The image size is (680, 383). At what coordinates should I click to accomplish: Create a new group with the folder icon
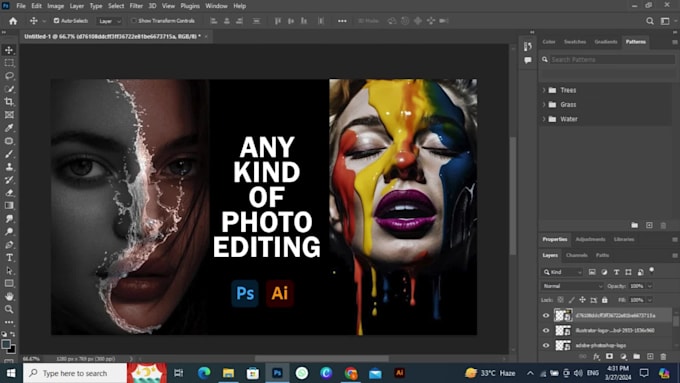636,357
